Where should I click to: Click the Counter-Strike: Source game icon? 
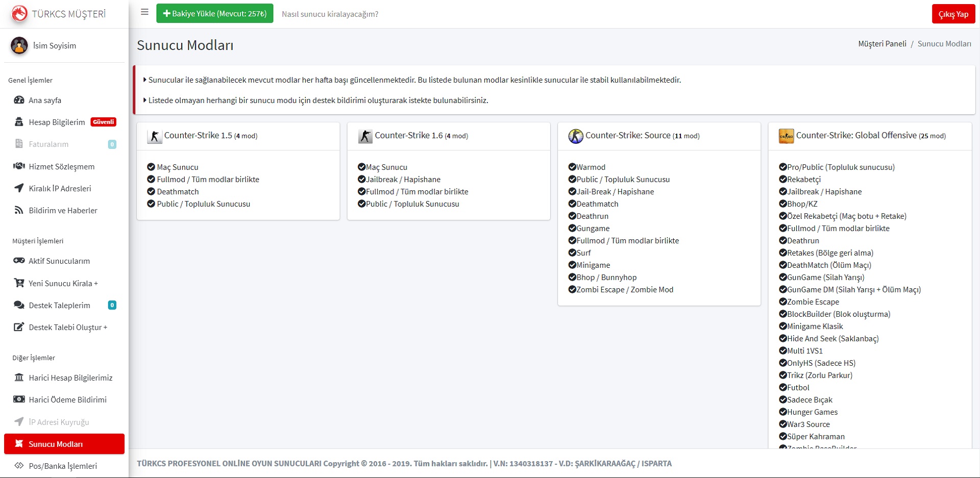pos(576,136)
